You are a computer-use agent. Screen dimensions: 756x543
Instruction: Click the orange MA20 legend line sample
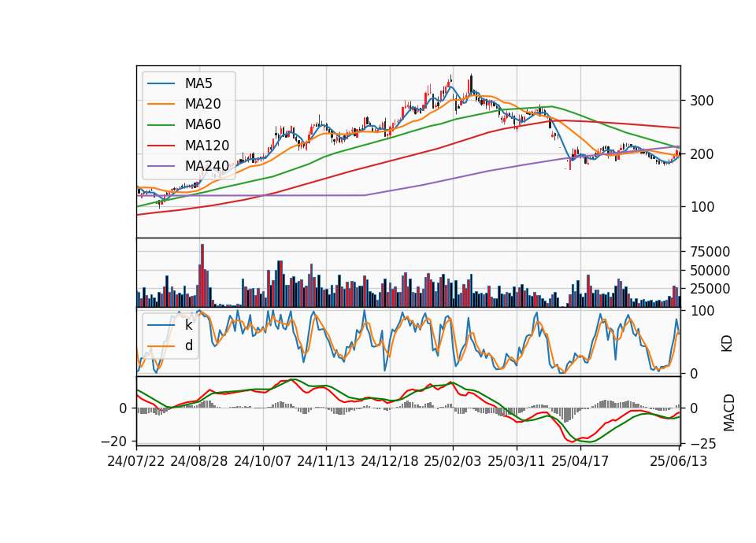161,104
